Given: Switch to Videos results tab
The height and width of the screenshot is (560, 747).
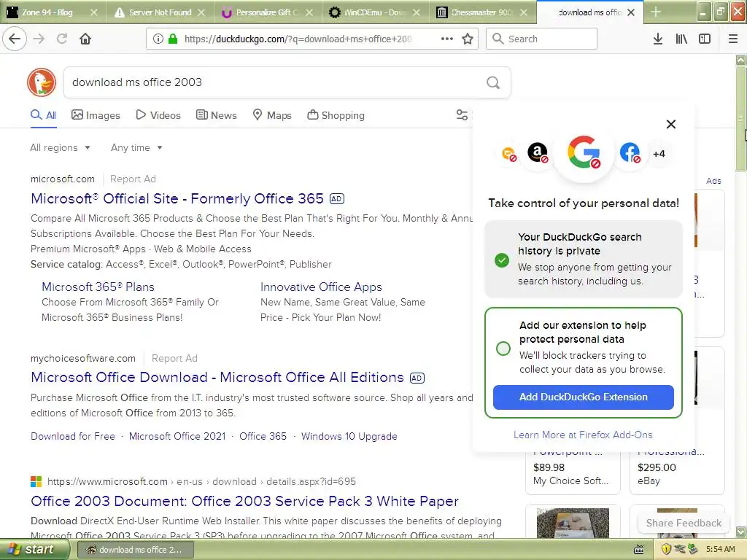Looking at the screenshot, I should [x=158, y=115].
